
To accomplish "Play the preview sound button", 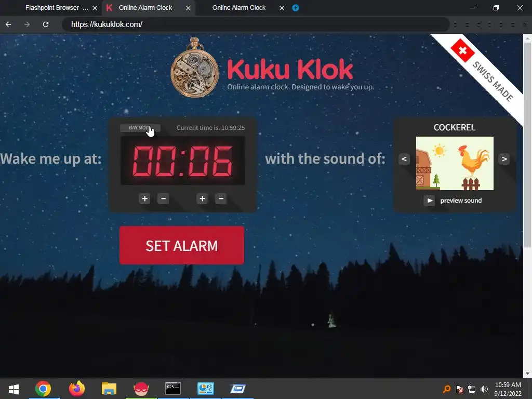I will [429, 201].
